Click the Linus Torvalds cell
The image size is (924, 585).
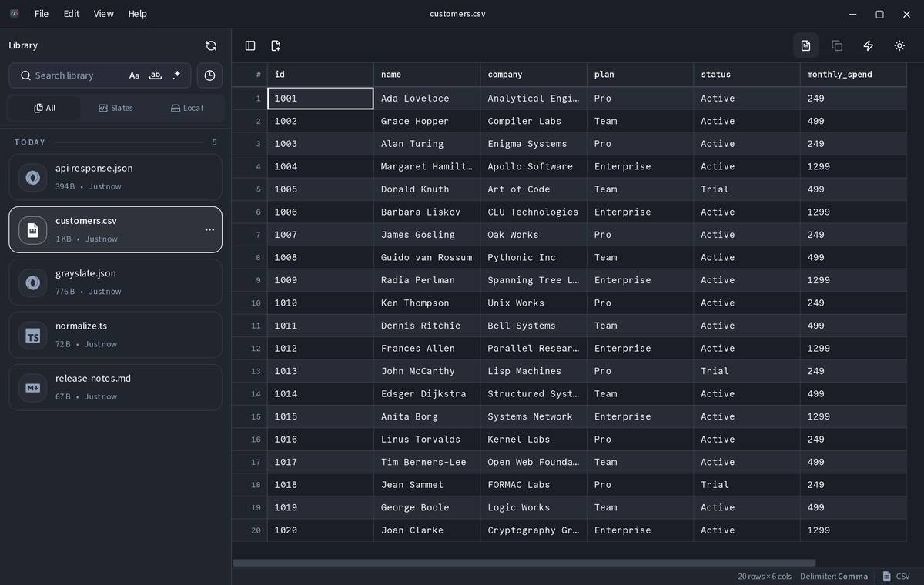[x=427, y=439]
